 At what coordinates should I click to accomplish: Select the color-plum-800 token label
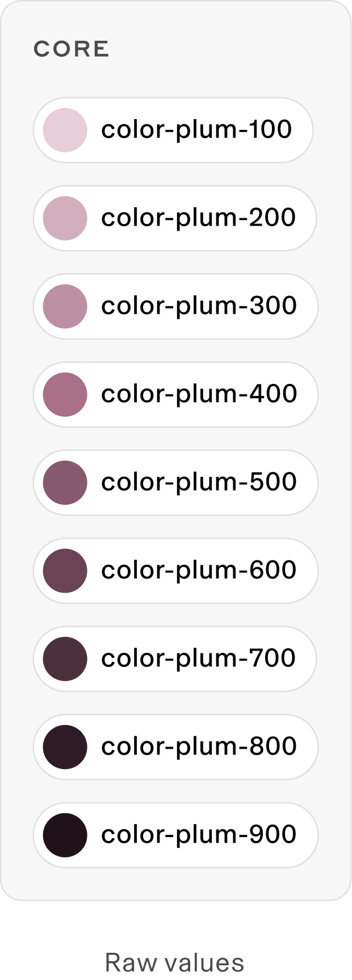point(199,746)
